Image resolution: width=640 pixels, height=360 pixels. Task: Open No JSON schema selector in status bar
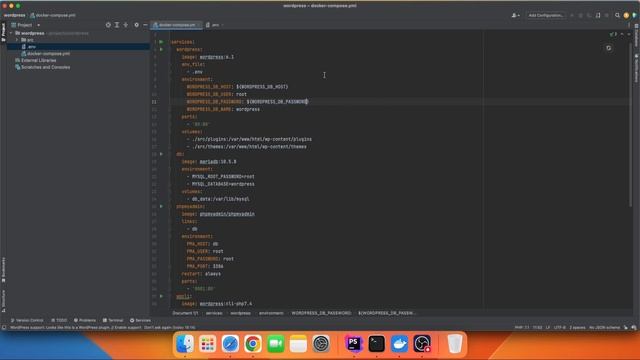[604, 327]
